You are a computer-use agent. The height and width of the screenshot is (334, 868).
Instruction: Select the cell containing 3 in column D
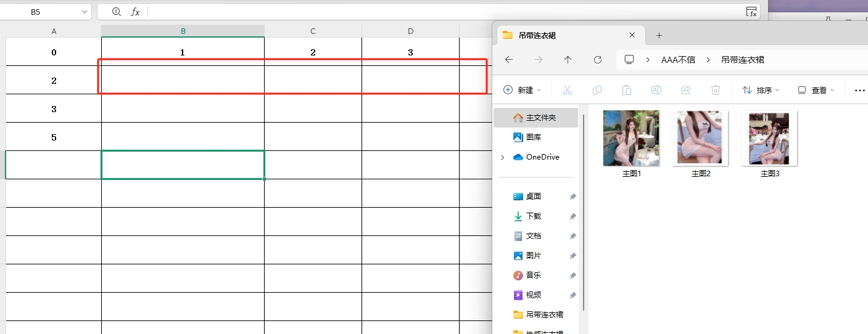click(410, 52)
